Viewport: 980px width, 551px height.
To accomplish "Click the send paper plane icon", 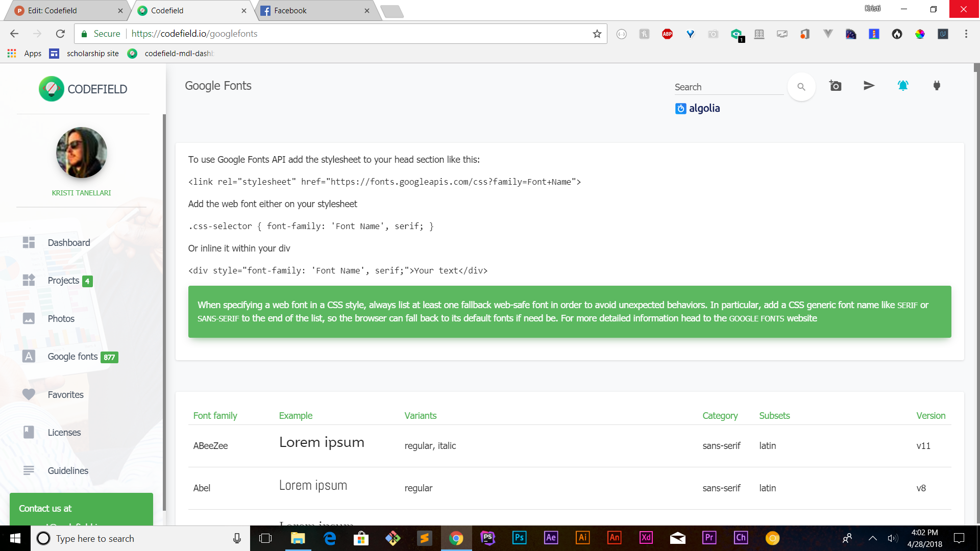I will pyautogui.click(x=869, y=86).
